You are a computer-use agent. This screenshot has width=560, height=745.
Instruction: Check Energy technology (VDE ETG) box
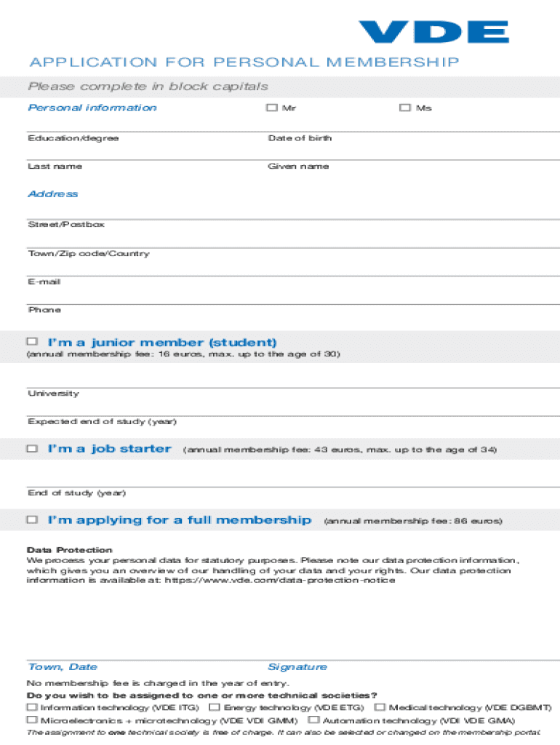click(215, 706)
